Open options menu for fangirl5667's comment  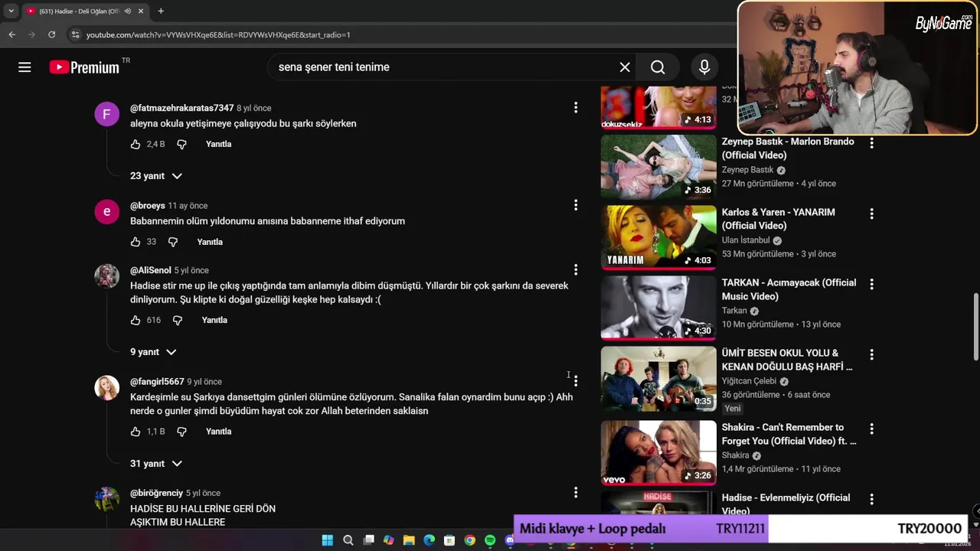click(576, 381)
